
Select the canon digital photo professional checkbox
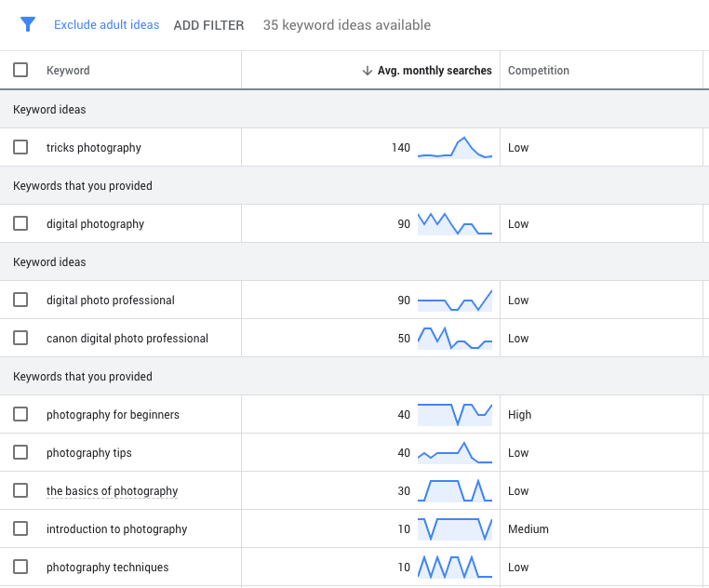(20, 338)
